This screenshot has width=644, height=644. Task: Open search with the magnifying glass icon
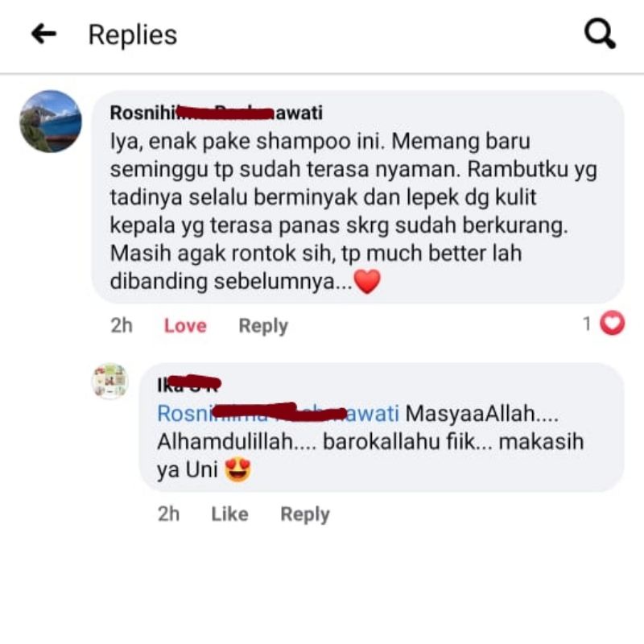[600, 34]
